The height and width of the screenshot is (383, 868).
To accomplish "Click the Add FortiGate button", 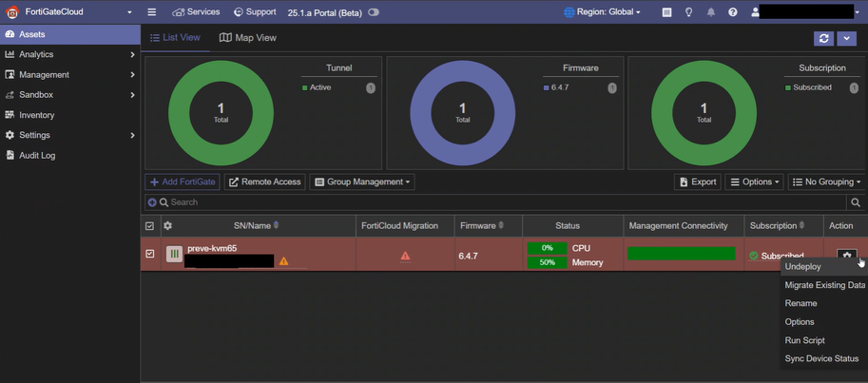I will [x=183, y=182].
